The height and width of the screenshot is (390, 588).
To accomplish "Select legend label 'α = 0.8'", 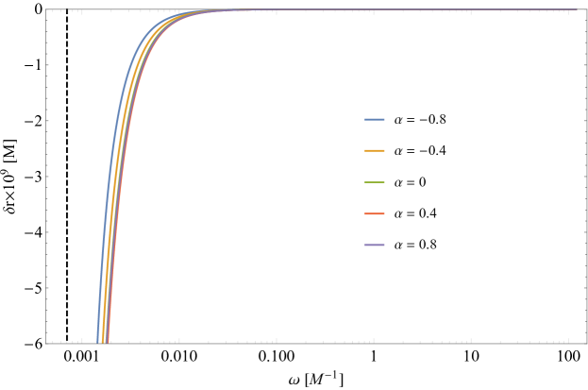I will (x=415, y=245).
